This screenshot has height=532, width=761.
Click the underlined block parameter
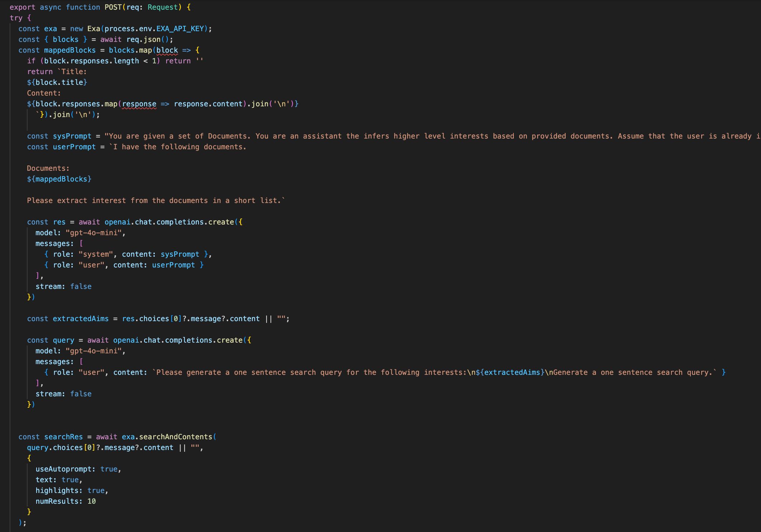(x=167, y=50)
